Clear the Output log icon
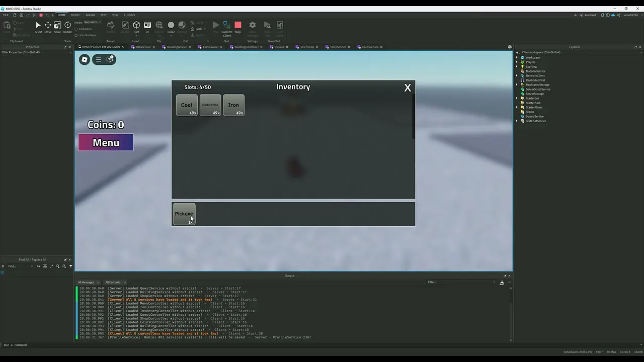This screenshot has width=644, height=362. (x=502, y=283)
